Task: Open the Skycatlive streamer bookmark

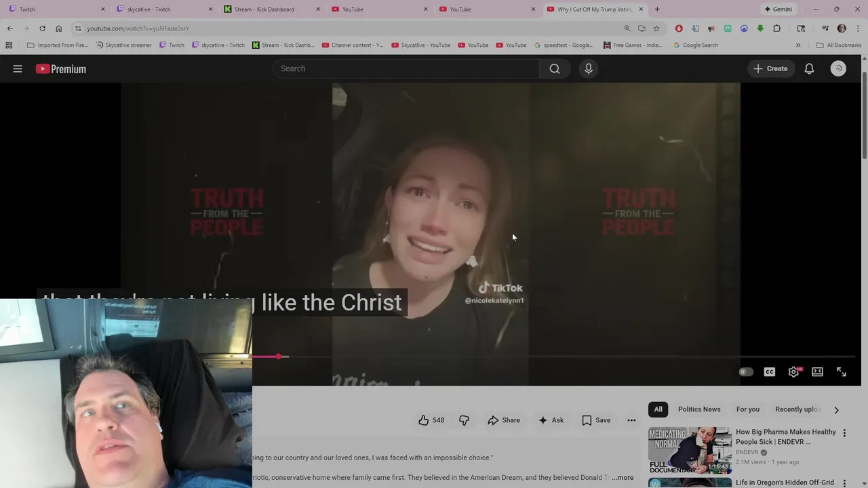Action: pyautogui.click(x=123, y=45)
